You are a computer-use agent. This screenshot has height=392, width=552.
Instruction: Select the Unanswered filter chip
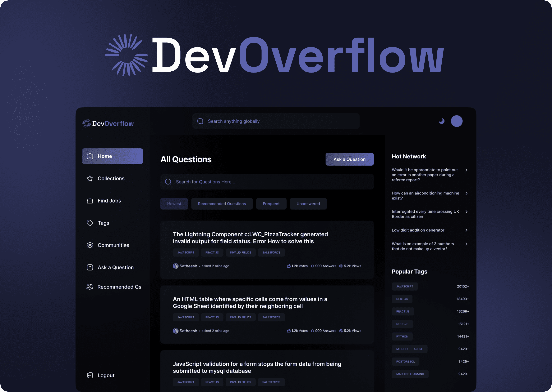tap(308, 204)
